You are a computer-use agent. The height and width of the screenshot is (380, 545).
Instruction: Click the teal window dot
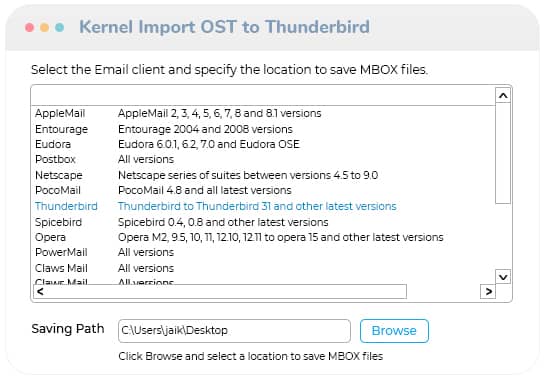(59, 27)
